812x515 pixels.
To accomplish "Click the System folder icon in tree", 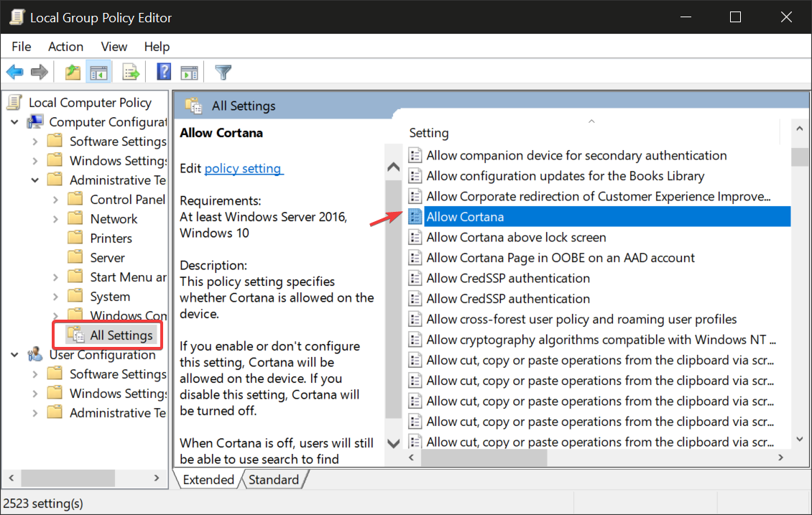I will point(75,295).
